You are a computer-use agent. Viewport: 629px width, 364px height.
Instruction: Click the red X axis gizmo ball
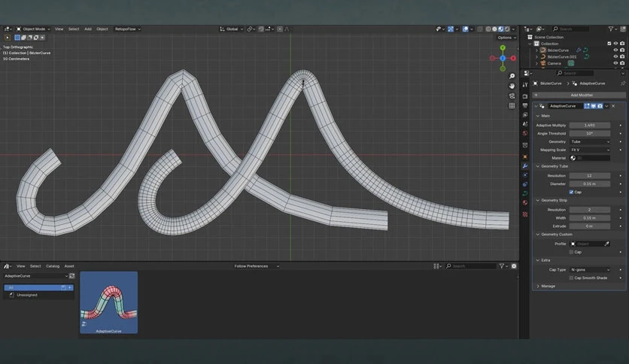click(x=513, y=58)
